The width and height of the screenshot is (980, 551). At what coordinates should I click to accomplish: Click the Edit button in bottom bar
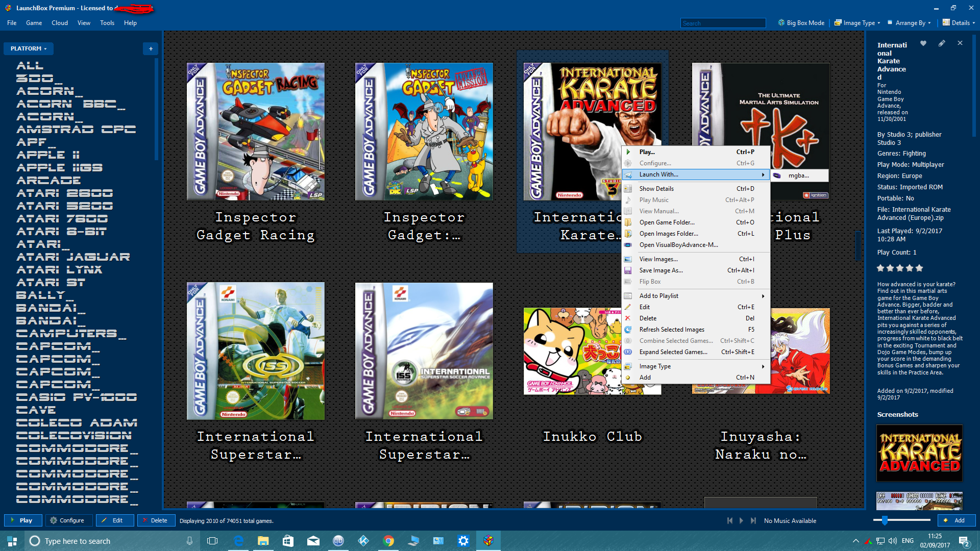115,520
